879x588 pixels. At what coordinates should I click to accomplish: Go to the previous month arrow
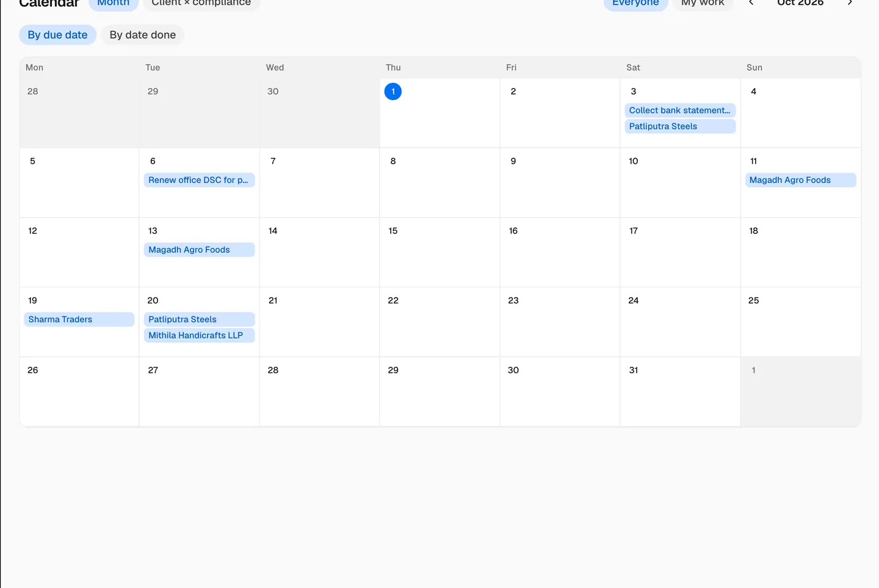pyautogui.click(x=751, y=2)
